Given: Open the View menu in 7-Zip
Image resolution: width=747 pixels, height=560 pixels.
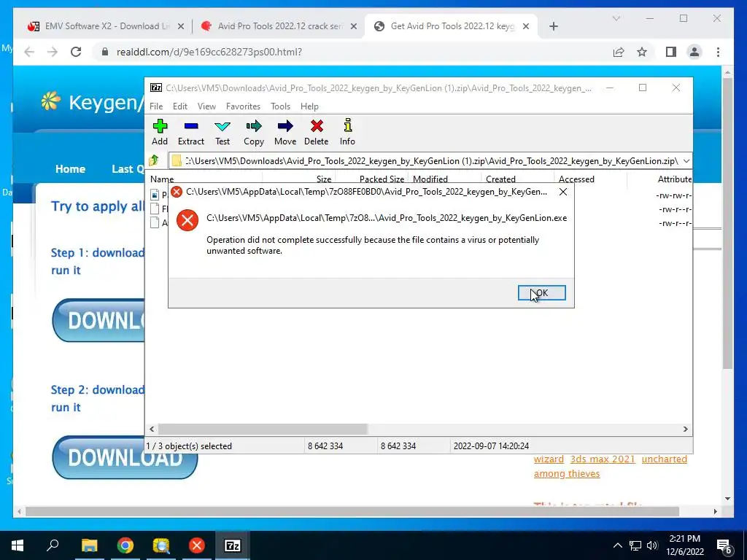Looking at the screenshot, I should 206,106.
